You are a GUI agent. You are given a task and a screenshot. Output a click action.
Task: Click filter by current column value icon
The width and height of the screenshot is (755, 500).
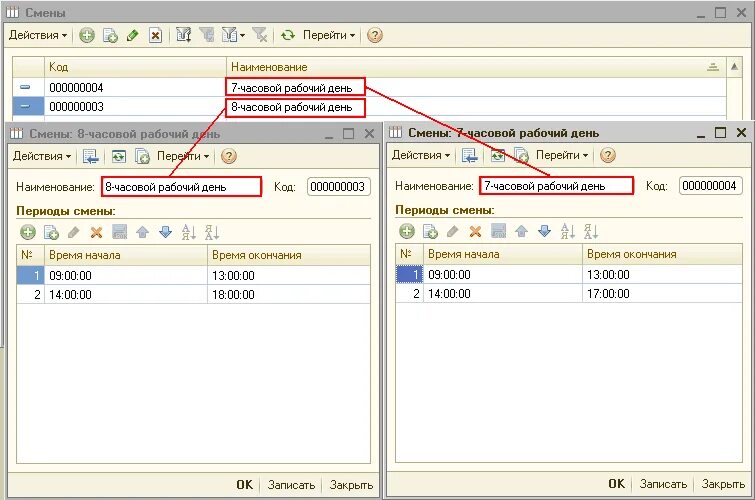click(x=207, y=35)
